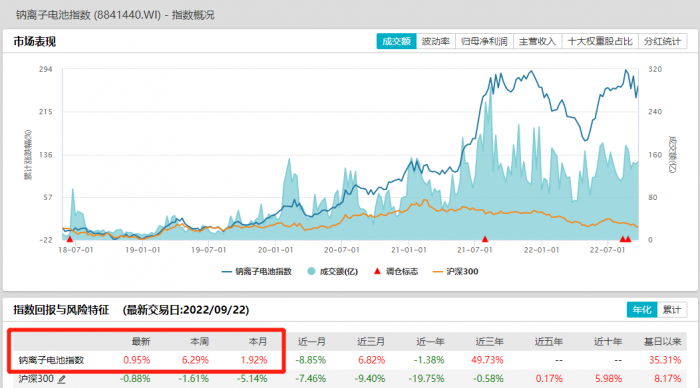Switch returns to 累计 mode
This screenshot has width=700, height=388.
[672, 310]
